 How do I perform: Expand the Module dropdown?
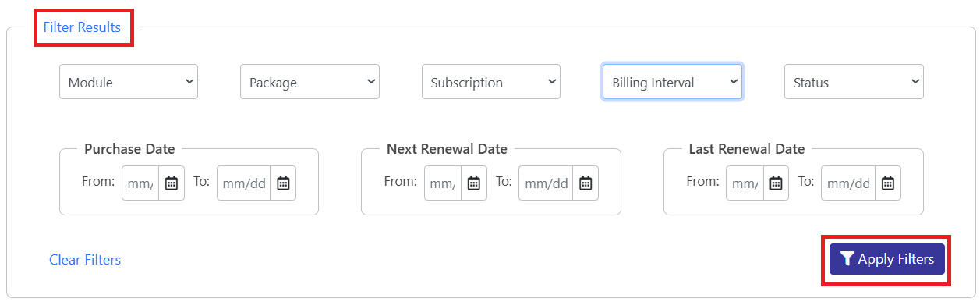tap(129, 82)
